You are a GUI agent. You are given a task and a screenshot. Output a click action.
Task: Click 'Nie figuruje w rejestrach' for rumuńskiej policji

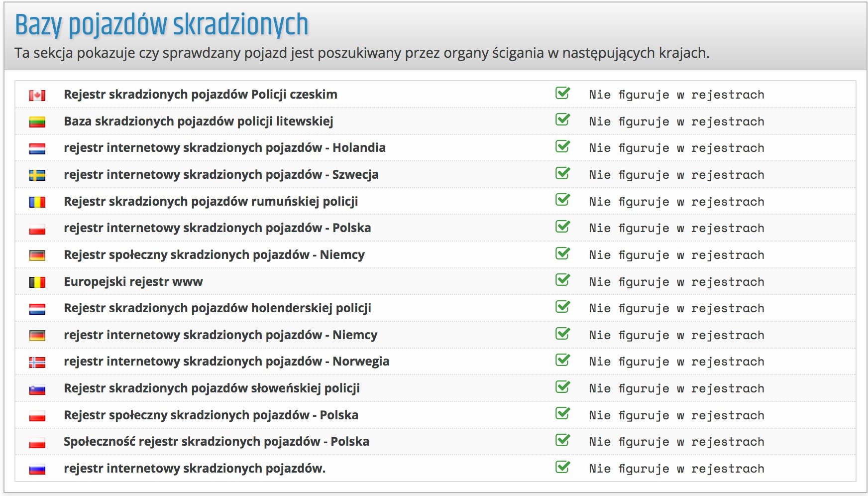(x=676, y=202)
